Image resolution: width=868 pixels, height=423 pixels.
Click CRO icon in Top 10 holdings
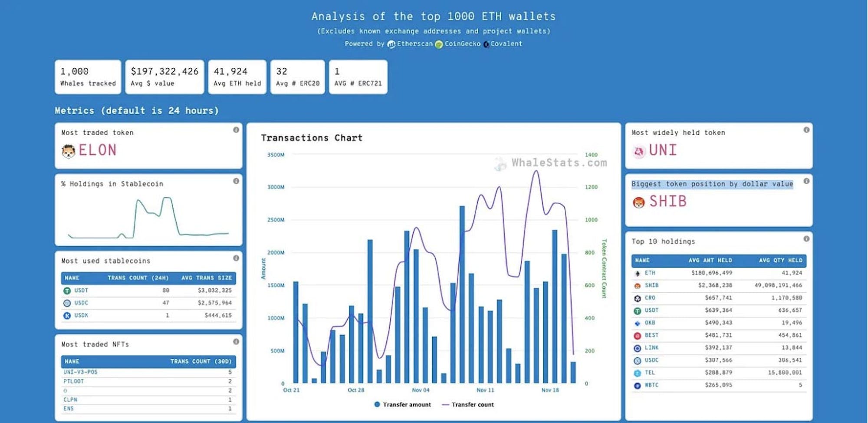click(637, 298)
